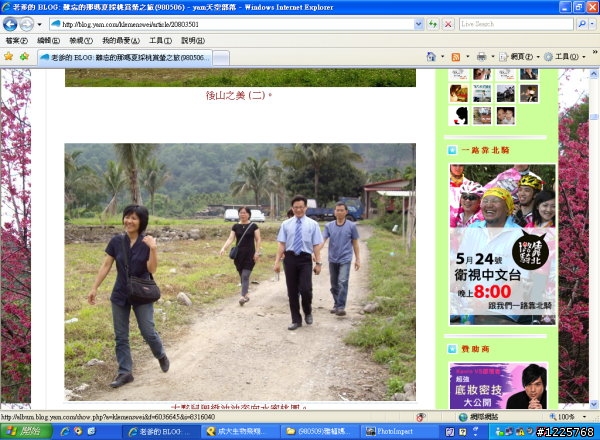Open the large photo of people walking
Screen dimensions: 600x440
point(240,272)
